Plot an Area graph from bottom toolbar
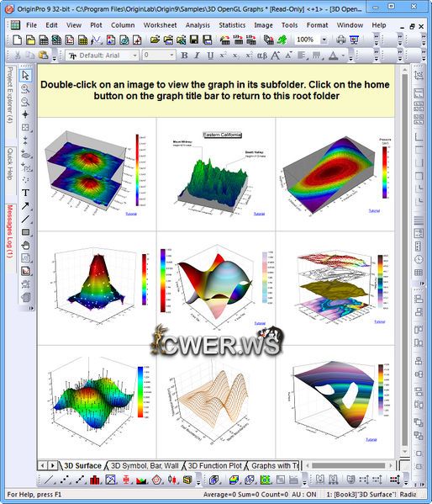The width and height of the screenshot is (432, 504). point(141,480)
